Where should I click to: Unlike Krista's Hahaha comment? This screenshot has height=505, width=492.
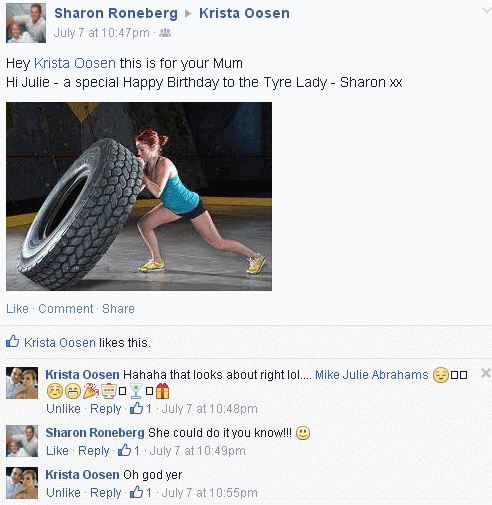point(63,409)
